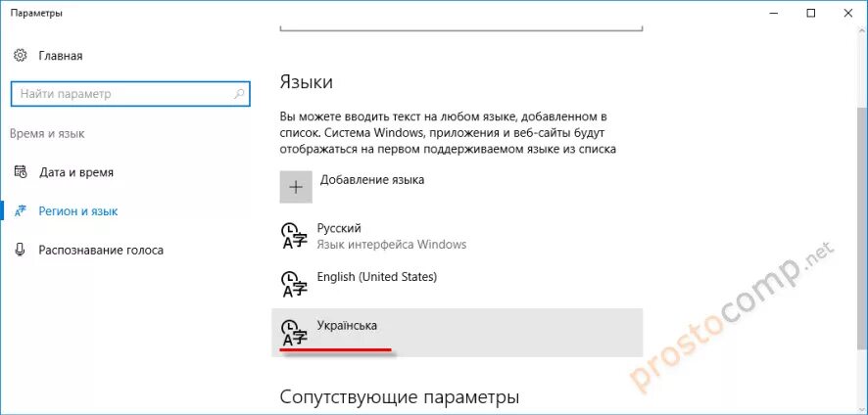Click the Русский language icon
Viewport: 868px width, 415px height.
click(x=295, y=237)
